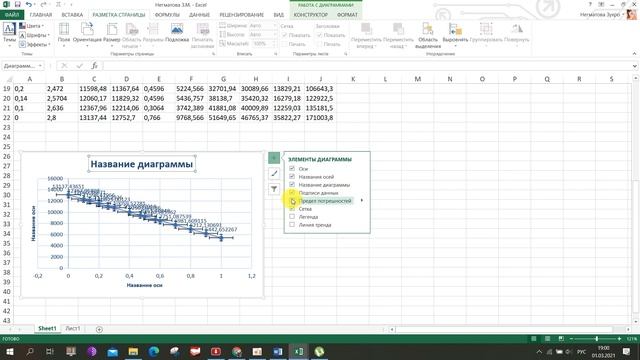Screen dimensions: 640x360
Task: Open Windows Start menu
Action: pos(10,351)
